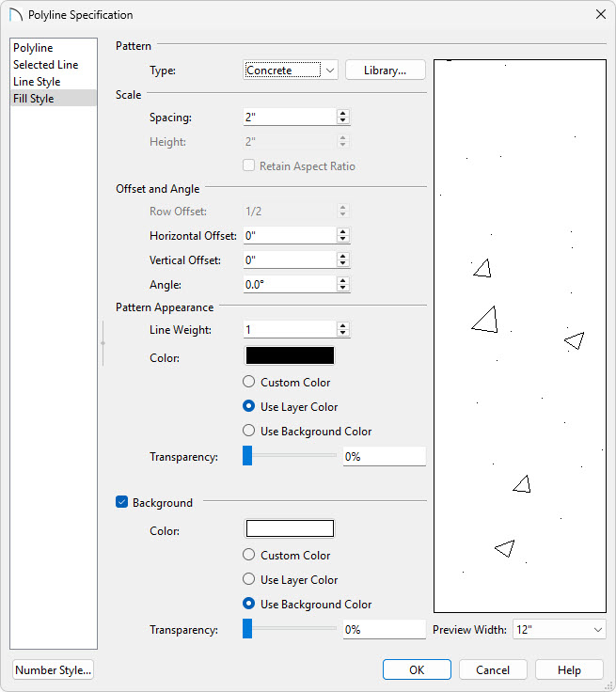This screenshot has width=616, height=692.
Task: Open the pattern Type dropdown
Action: pos(290,71)
